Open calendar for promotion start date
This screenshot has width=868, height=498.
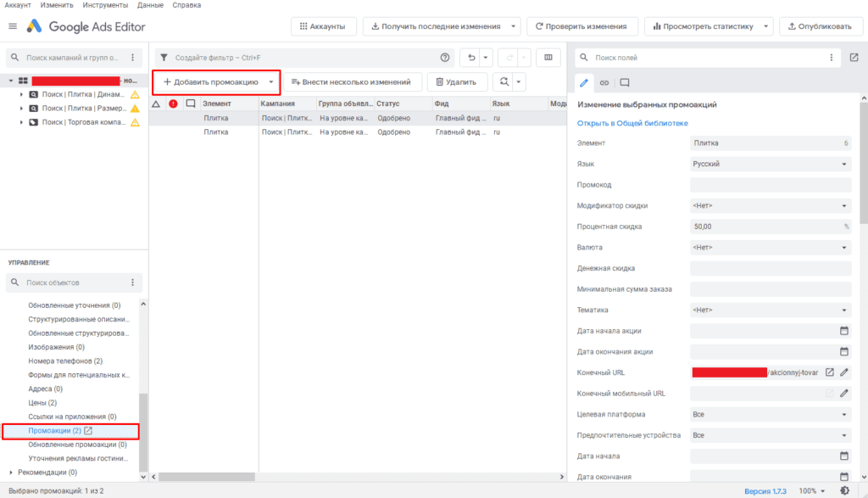[843, 331]
